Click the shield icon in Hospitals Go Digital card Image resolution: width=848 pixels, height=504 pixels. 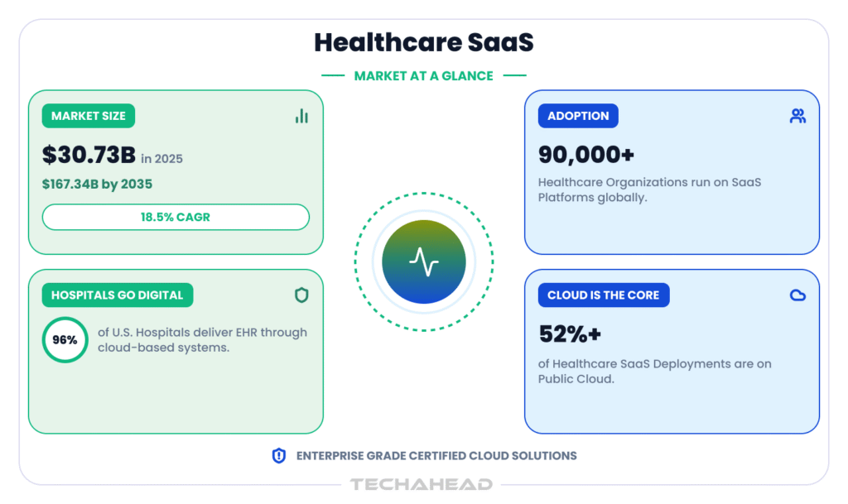click(x=301, y=295)
